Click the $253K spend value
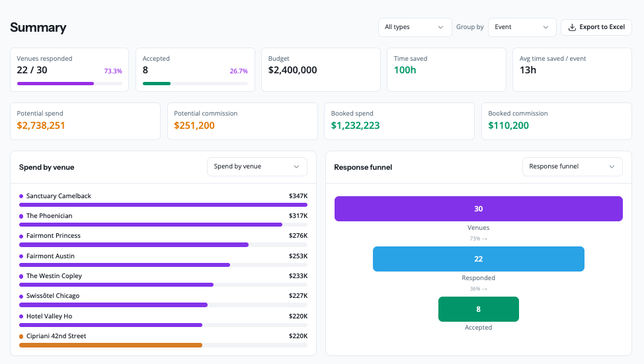This screenshot has height=364, width=644. coord(298,256)
